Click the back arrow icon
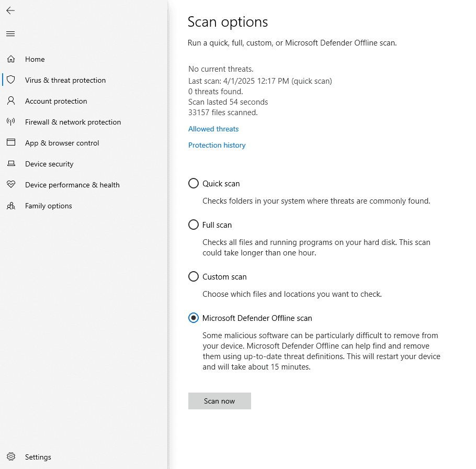476x469 pixels. (x=10, y=10)
